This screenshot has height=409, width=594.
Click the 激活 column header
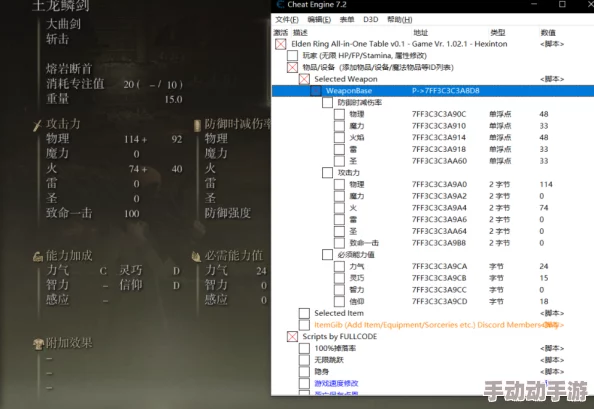pos(281,33)
